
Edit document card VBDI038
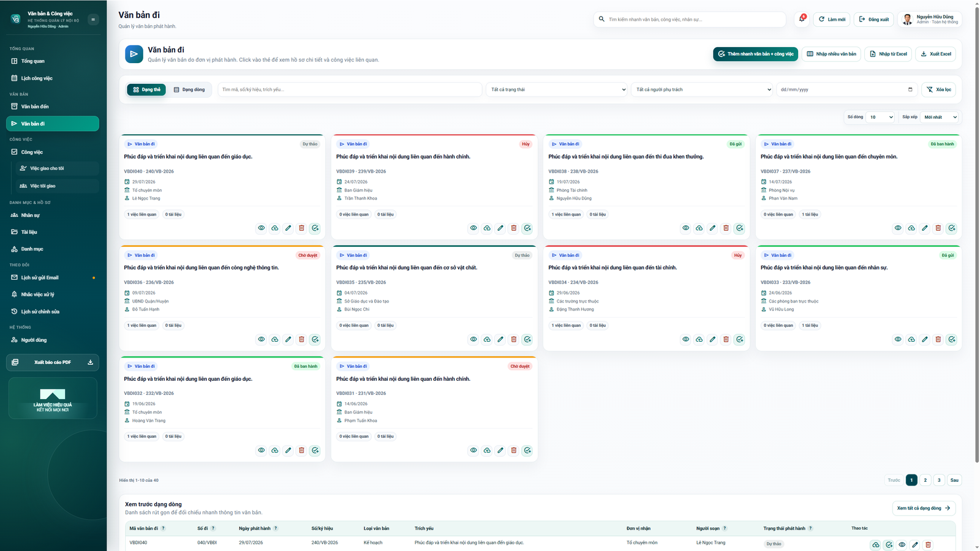(x=712, y=228)
